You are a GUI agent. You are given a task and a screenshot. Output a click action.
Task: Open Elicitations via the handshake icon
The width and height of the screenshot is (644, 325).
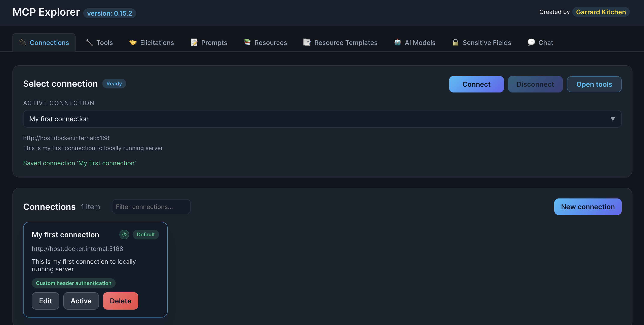click(x=133, y=43)
